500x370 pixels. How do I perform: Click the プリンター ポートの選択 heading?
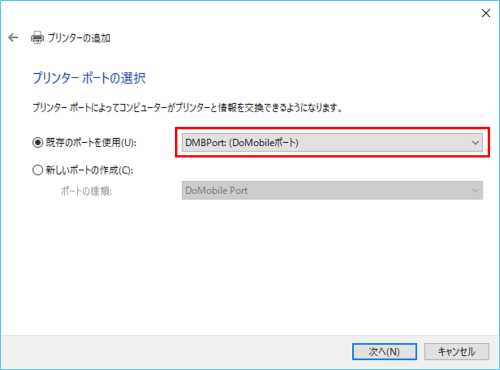click(89, 78)
